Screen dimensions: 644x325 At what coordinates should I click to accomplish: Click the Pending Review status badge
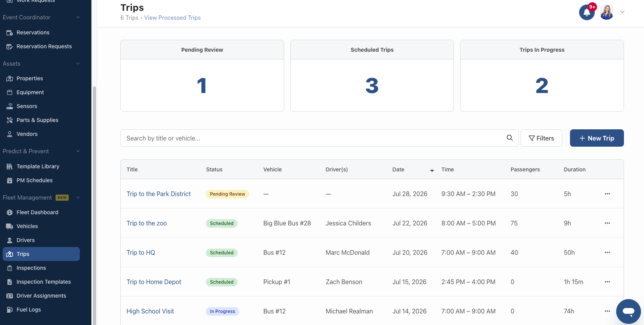(228, 194)
